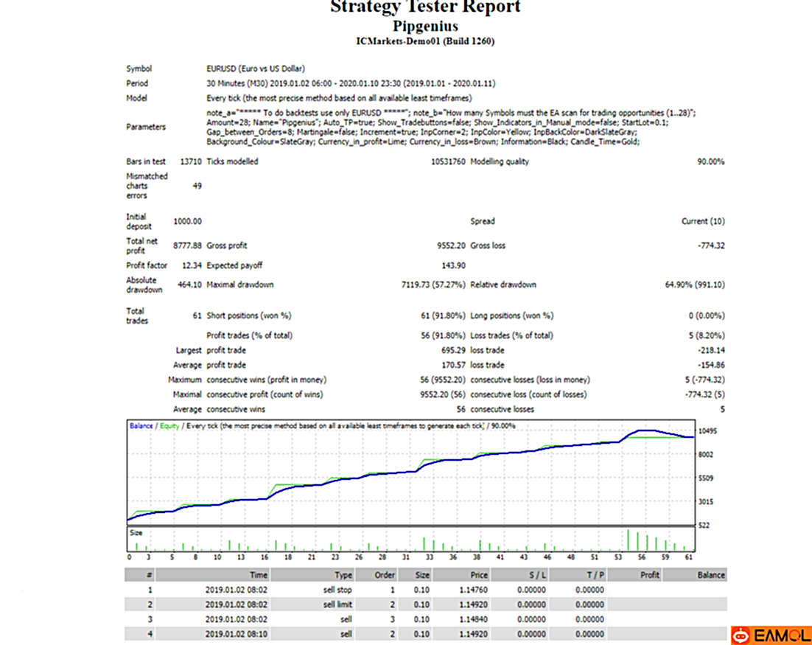812x645 pixels.
Task: Click the 10495 value on chart axis
Action: click(707, 431)
